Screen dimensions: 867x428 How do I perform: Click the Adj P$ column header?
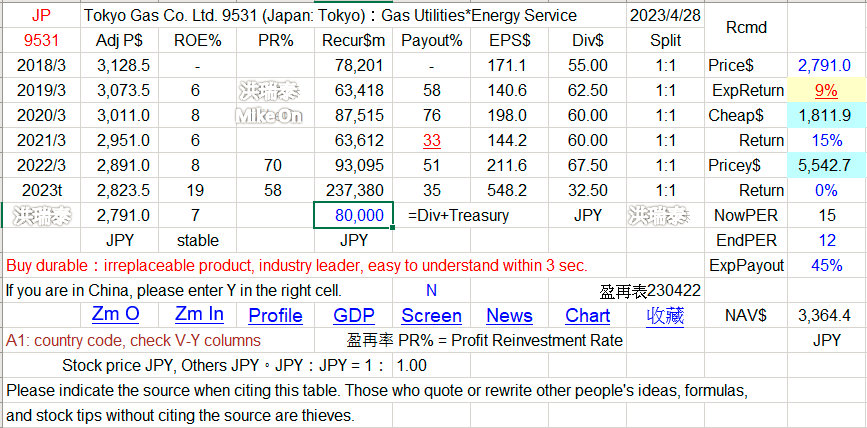pyautogui.click(x=119, y=40)
